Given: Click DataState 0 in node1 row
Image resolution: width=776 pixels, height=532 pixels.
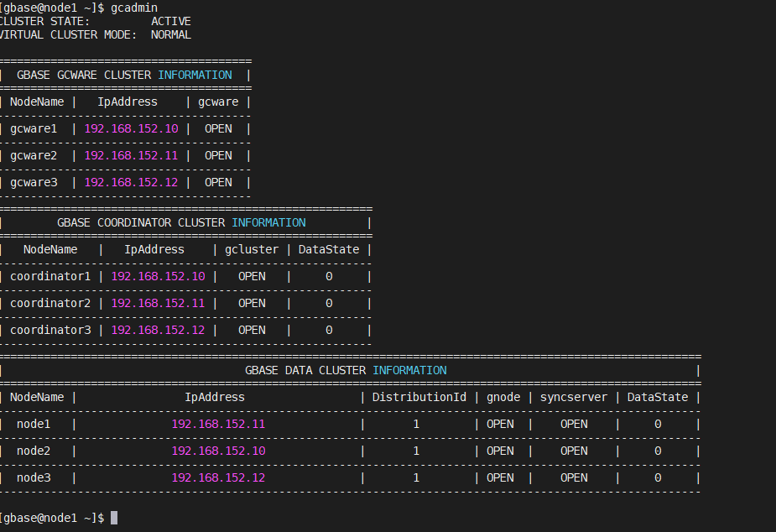Looking at the screenshot, I should [658, 424].
